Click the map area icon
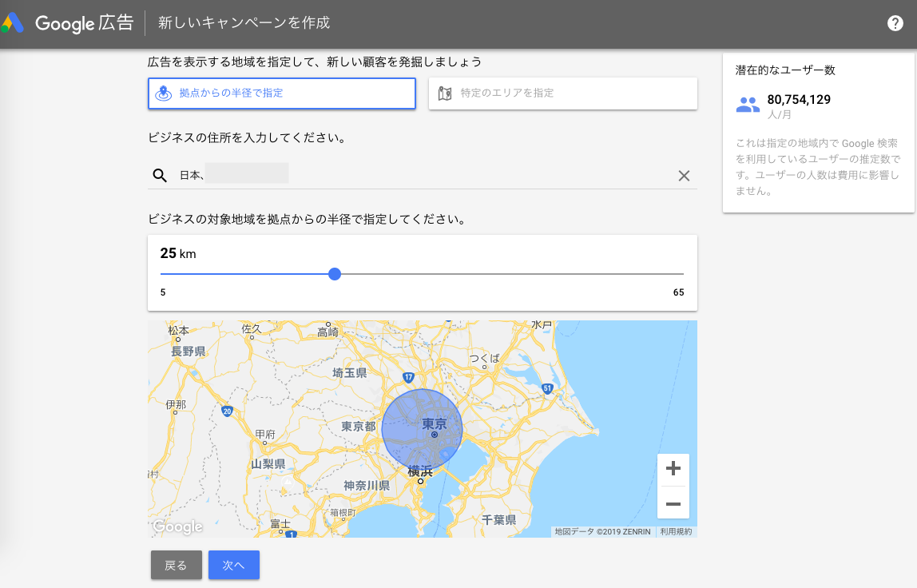Screen dimensions: 917x588 [x=445, y=93]
